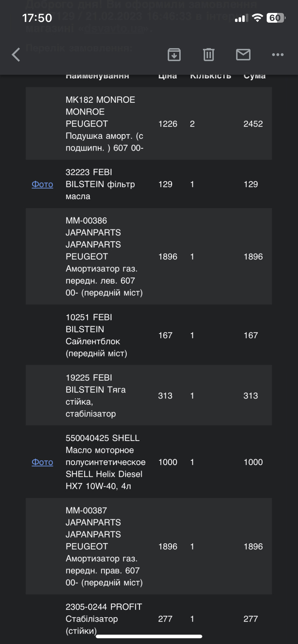This screenshot has width=298, height=644.
Task: Tap the 10251 FEBI BILSTEIN Сайлентблок row
Action: coord(149,335)
